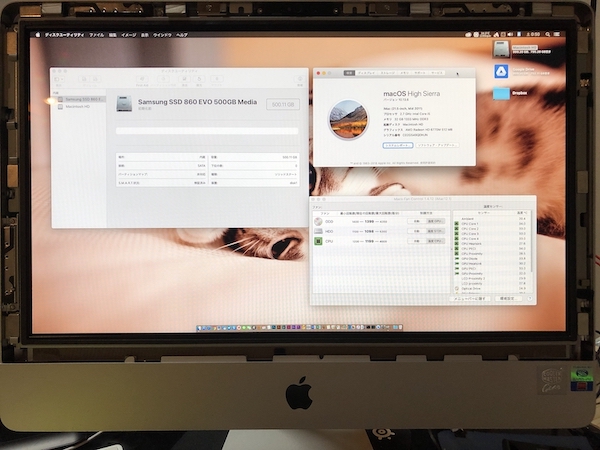Click the Trash icon in the Dock
The image size is (600, 450).
point(400,328)
